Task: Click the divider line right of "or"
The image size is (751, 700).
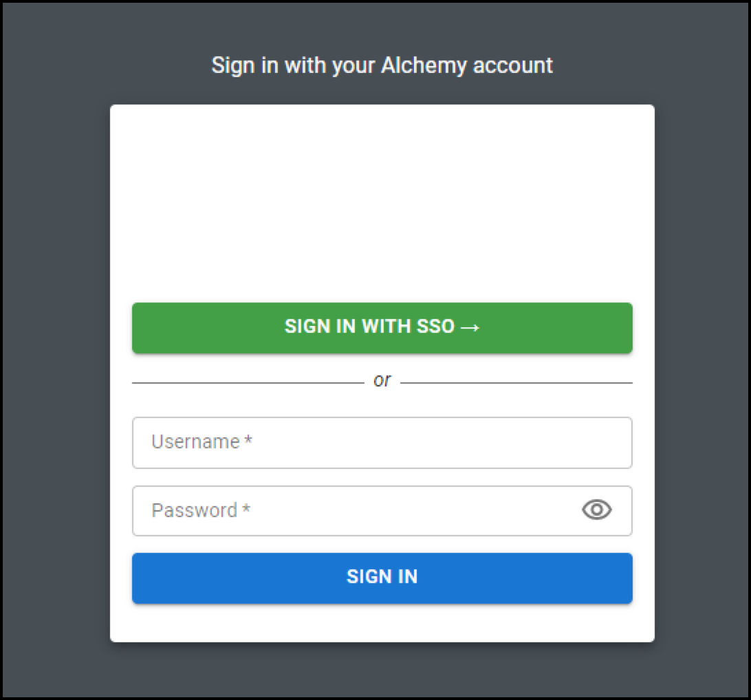Action: pyautogui.click(x=516, y=382)
